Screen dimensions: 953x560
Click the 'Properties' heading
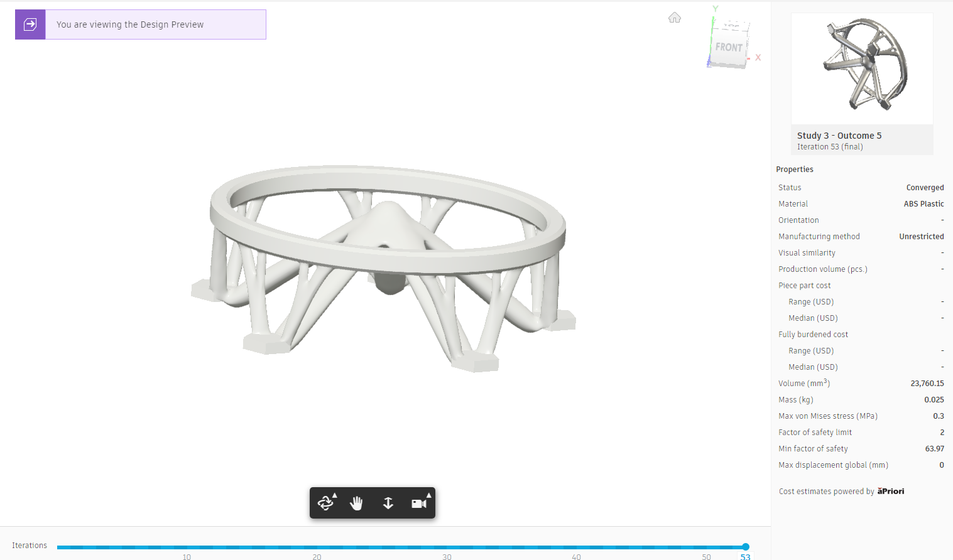[x=795, y=170]
